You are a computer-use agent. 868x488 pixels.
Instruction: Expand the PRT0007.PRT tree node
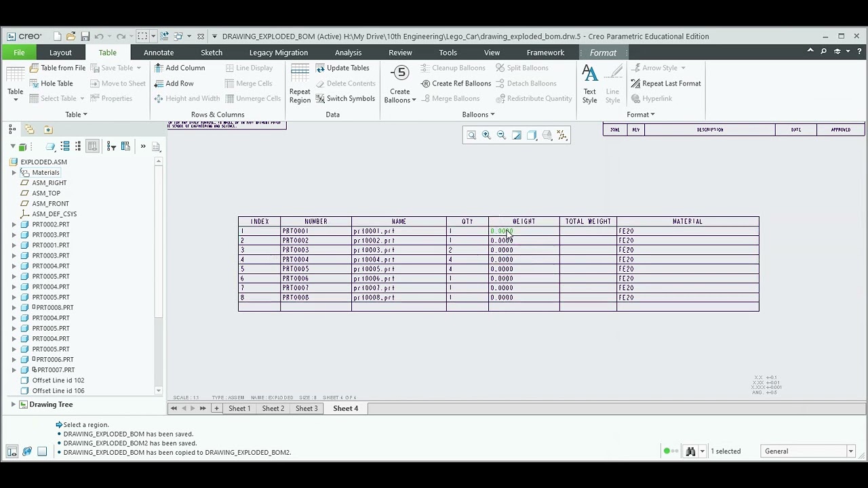[x=14, y=370]
